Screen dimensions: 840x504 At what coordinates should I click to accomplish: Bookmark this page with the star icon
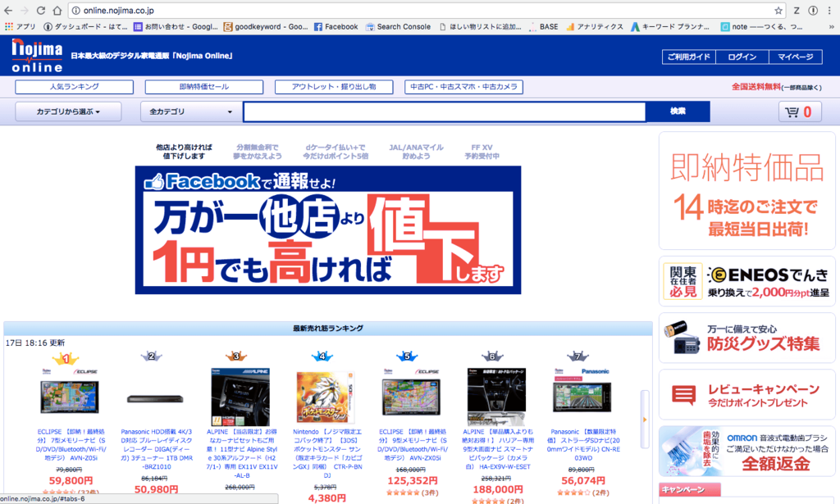coord(778,10)
